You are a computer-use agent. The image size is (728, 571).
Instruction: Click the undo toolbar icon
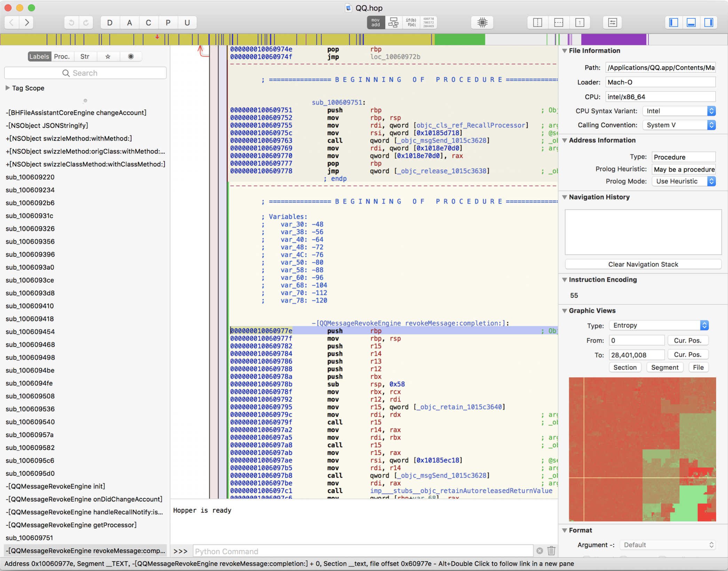[x=71, y=23]
